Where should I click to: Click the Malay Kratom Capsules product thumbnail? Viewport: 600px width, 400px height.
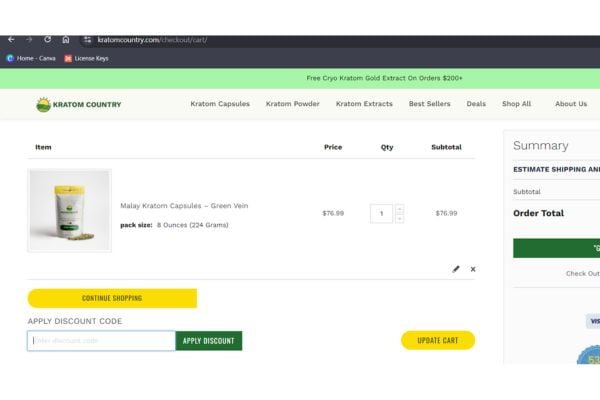tap(70, 211)
